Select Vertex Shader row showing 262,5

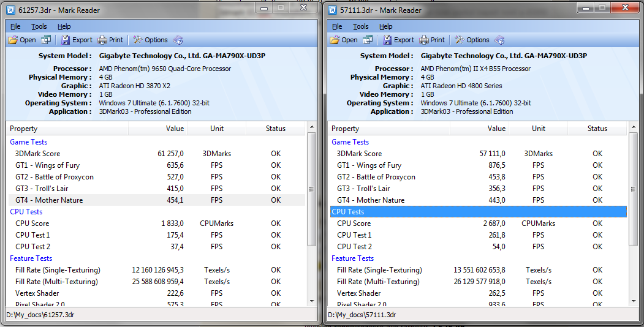pyautogui.click(x=479, y=293)
